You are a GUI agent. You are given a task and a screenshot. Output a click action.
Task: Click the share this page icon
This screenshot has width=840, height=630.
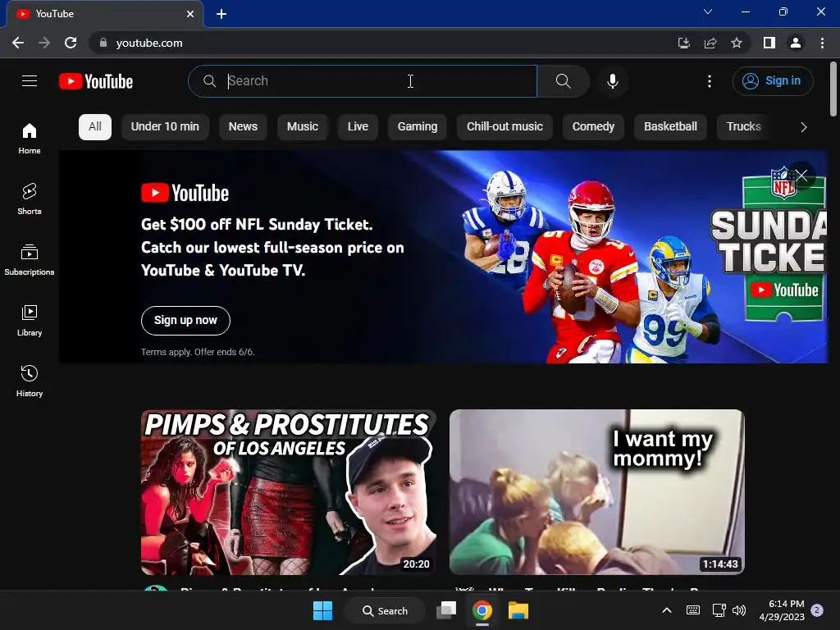tap(710, 43)
